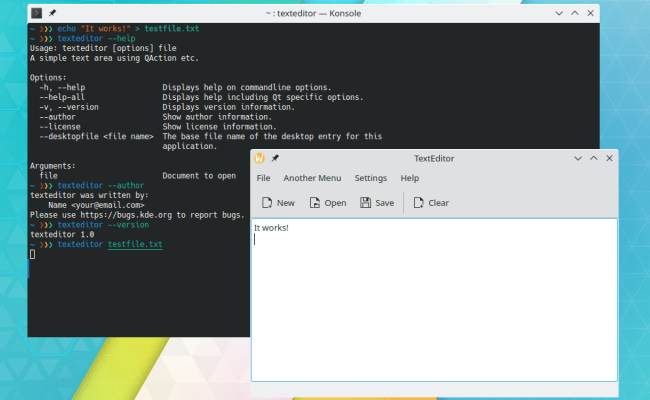Click the '--desktopfile <file name>' option text

point(96,136)
